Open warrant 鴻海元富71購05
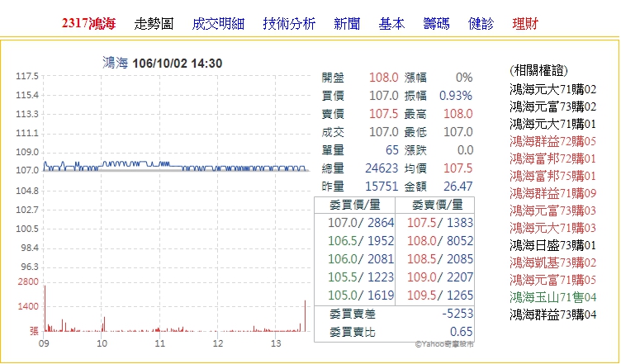Image resolution: width=621 pixels, height=364 pixels. pyautogui.click(x=552, y=280)
